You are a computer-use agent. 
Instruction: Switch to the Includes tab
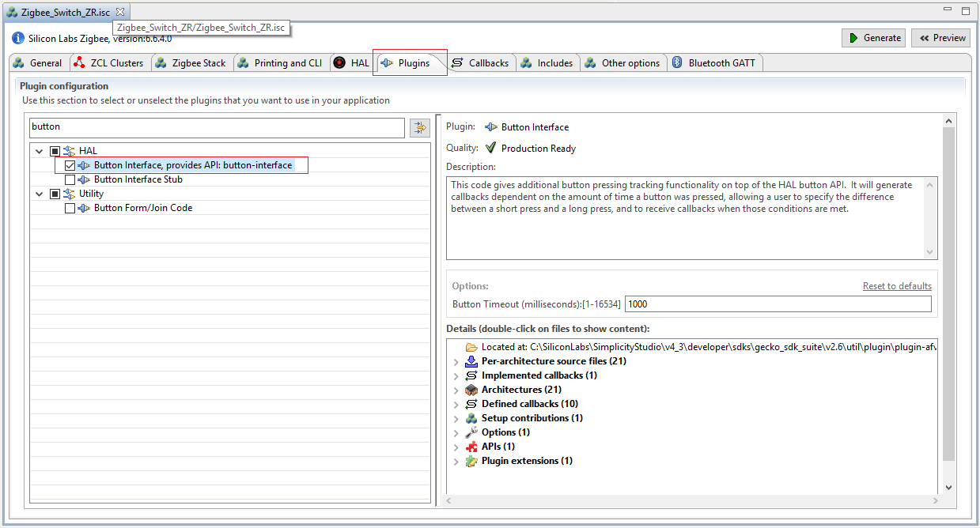coord(547,63)
